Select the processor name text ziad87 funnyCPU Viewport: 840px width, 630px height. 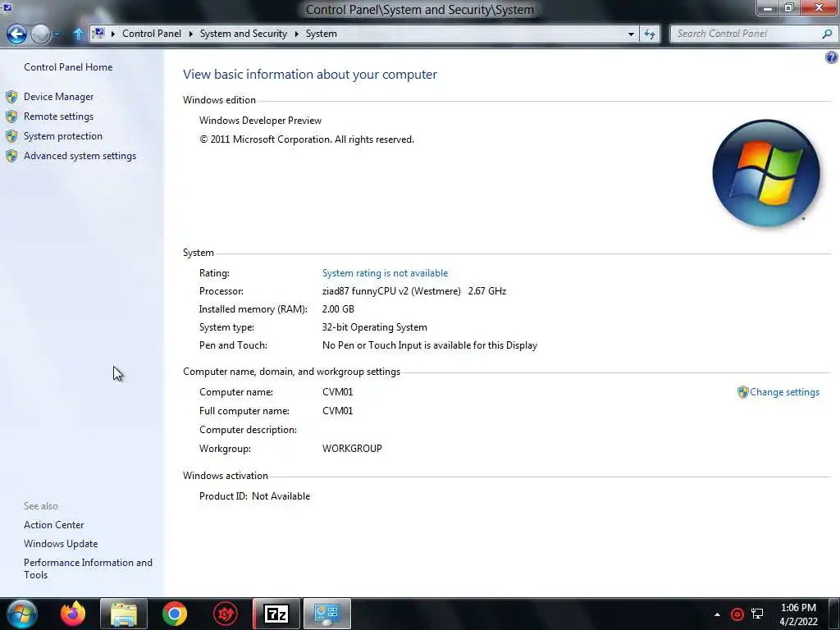(391, 291)
